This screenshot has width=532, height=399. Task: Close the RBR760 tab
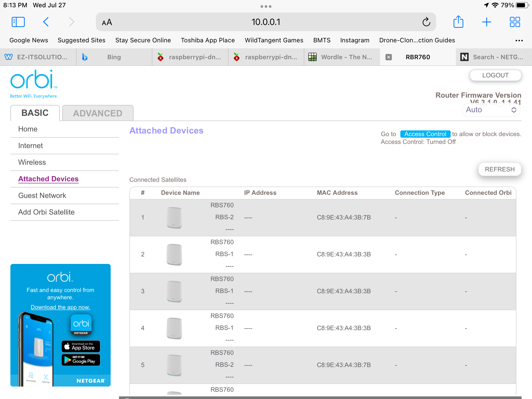pyautogui.click(x=388, y=57)
